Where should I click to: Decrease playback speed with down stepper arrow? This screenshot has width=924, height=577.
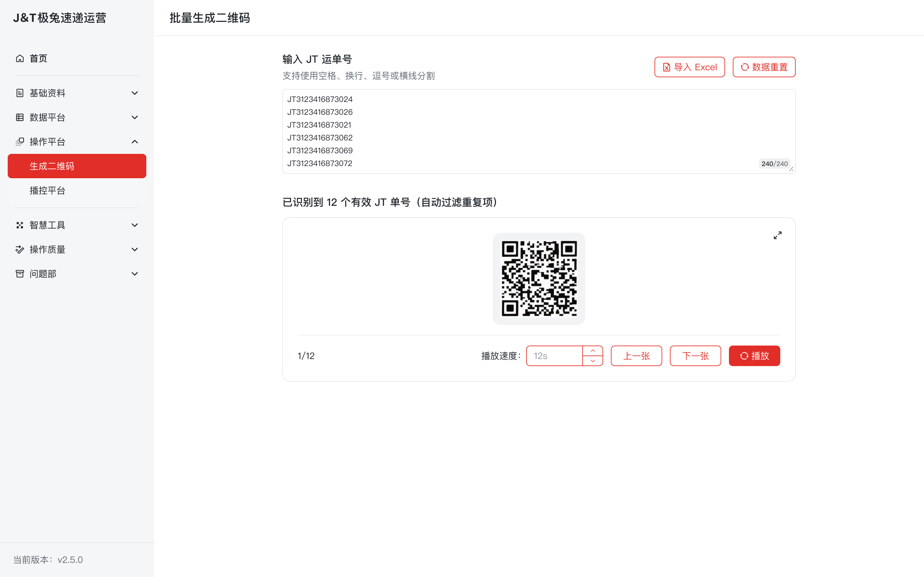[593, 361]
